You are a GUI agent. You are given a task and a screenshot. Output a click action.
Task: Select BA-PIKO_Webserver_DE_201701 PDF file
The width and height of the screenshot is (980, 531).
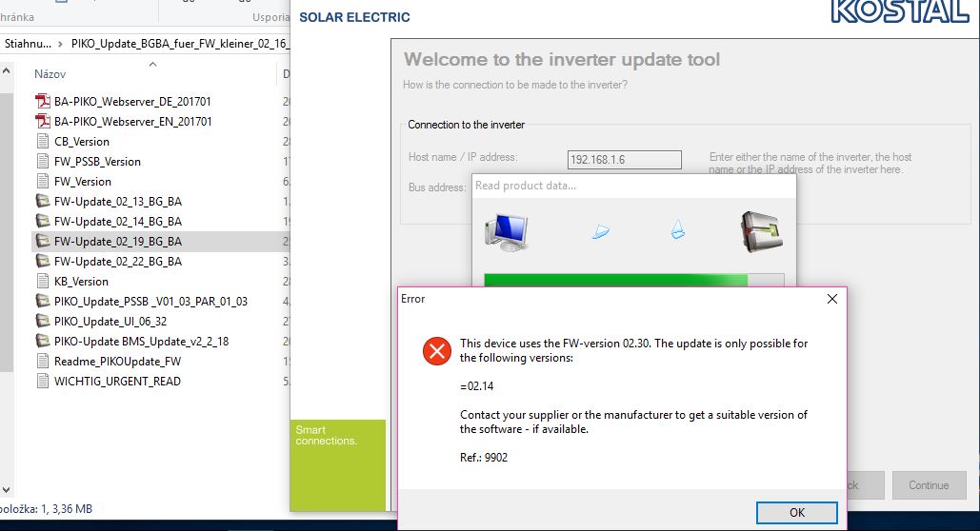[x=132, y=101]
